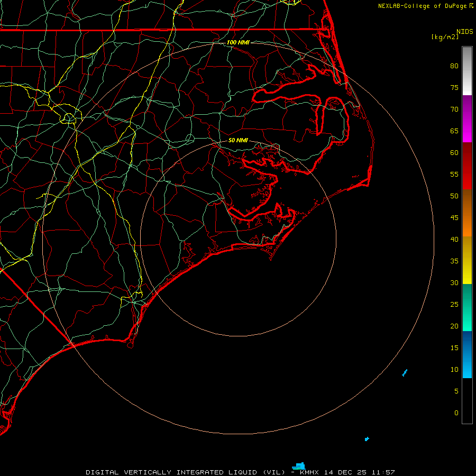Select the 80 value on the VIL scale
476x476 pixels.
point(454,66)
